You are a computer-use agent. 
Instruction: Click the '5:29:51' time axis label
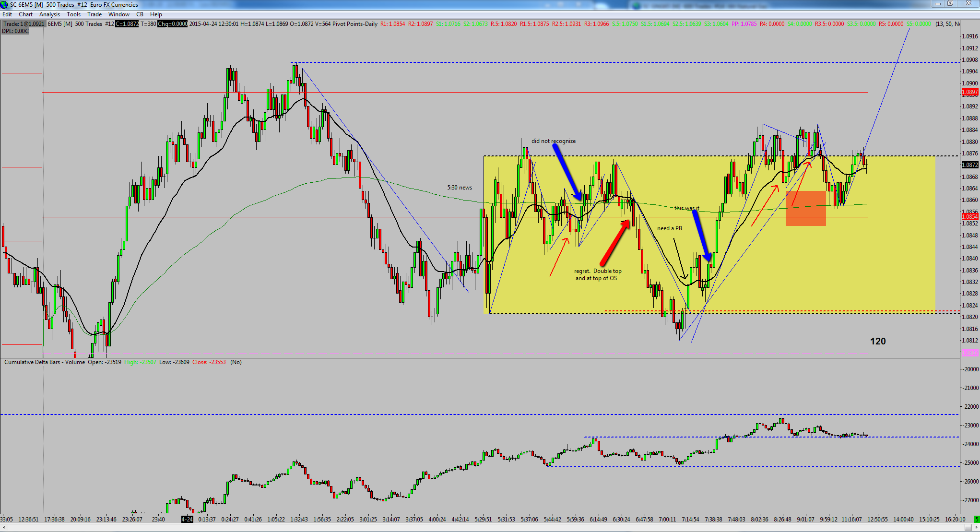484,519
